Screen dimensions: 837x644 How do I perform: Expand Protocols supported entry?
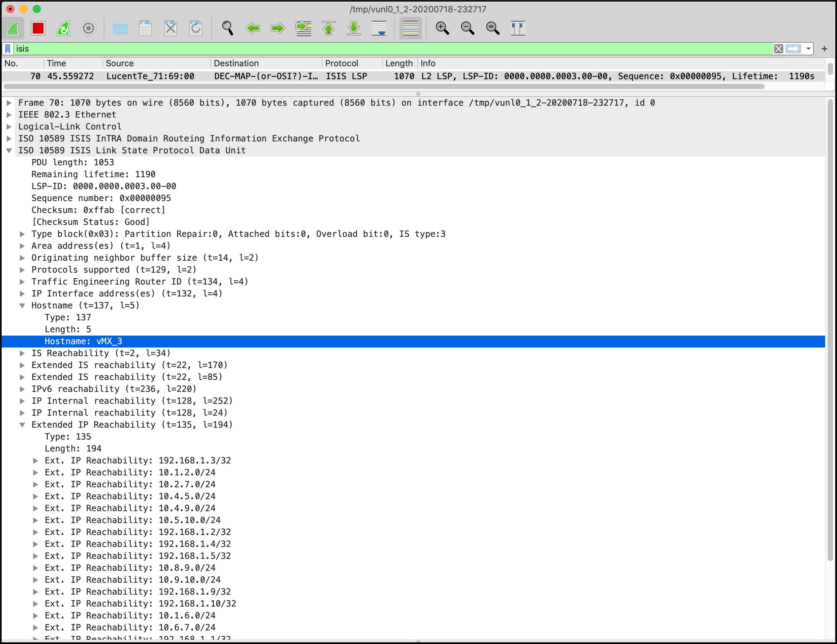(x=22, y=270)
